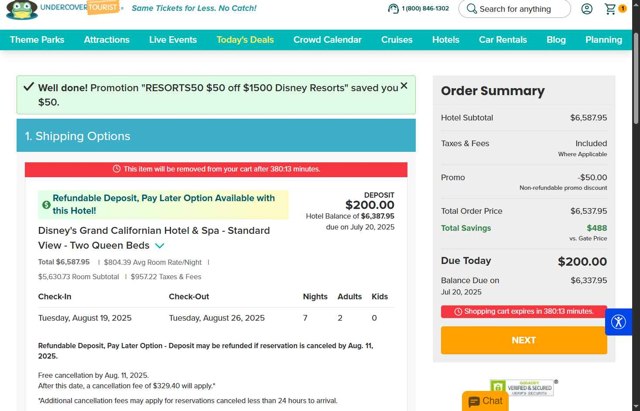Open the Theme Parks menu
This screenshot has width=640, height=411.
[37, 40]
